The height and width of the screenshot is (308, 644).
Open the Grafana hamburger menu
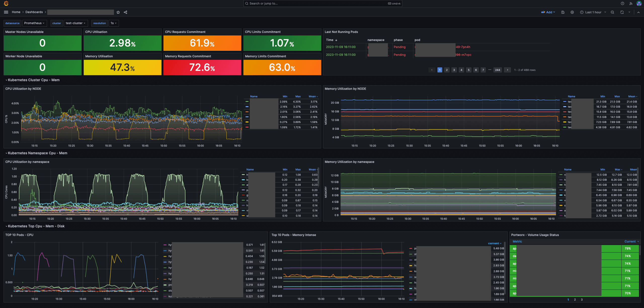click(x=6, y=12)
